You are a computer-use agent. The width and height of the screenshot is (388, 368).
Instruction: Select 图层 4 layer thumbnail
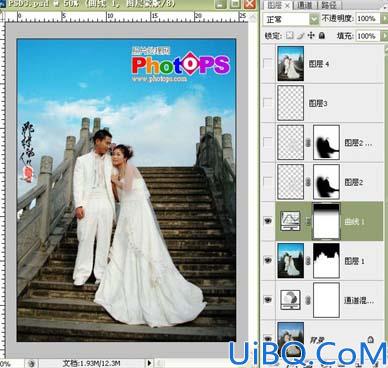(x=291, y=64)
